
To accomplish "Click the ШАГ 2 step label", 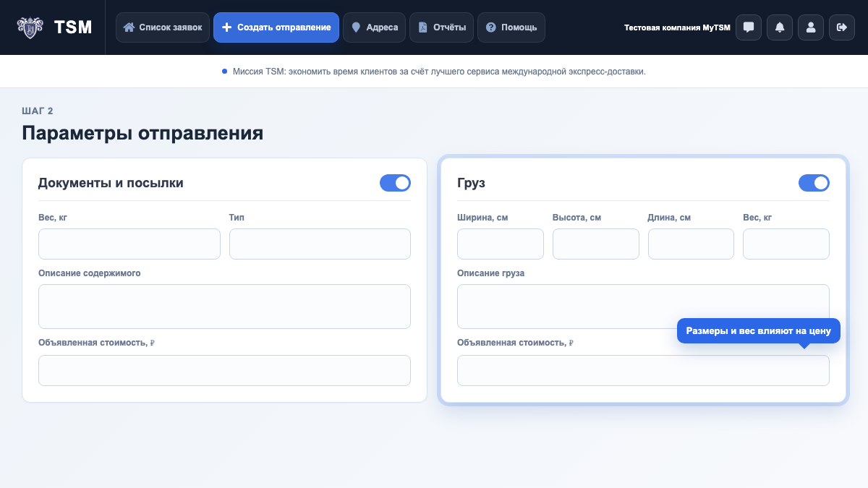I will pyautogui.click(x=38, y=111).
